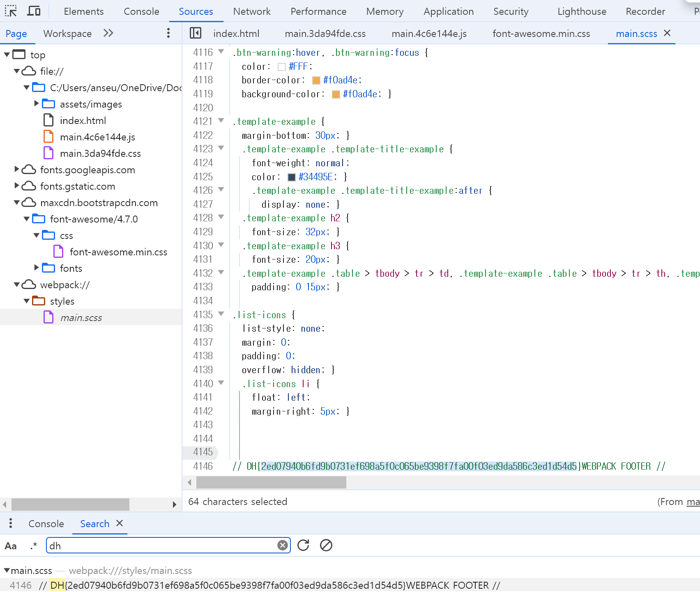700x592 pixels.
Task: Collapse the maxcdn.bootstrapcdn.com tree node
Action: [17, 203]
